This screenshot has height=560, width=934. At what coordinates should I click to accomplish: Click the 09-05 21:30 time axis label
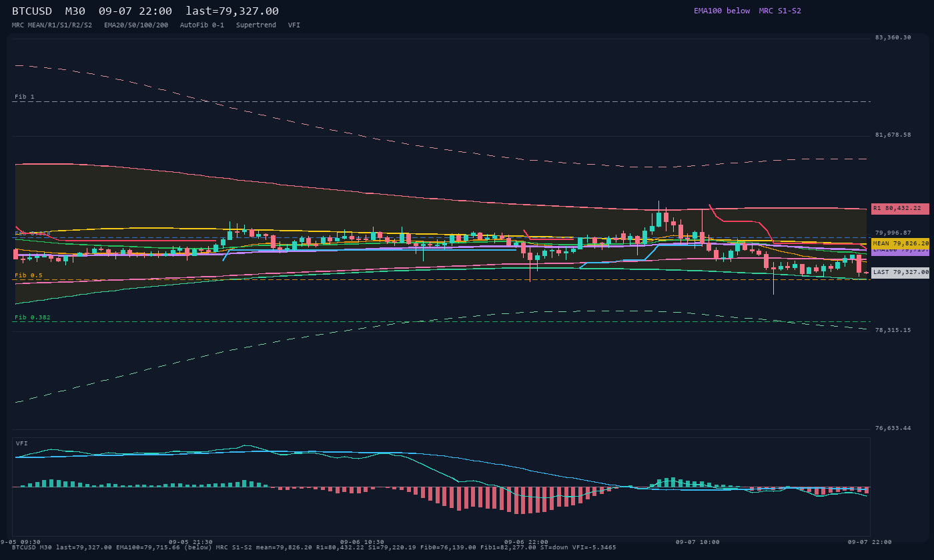click(x=191, y=542)
